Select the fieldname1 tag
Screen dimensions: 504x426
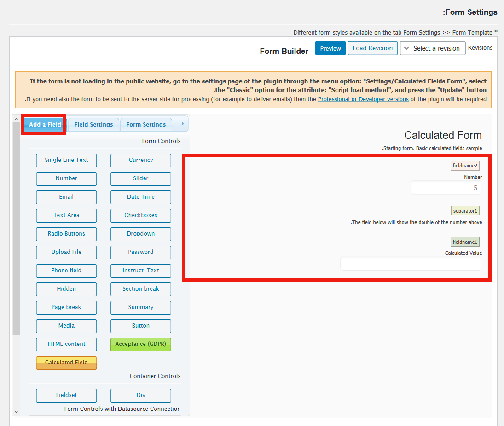tap(465, 242)
